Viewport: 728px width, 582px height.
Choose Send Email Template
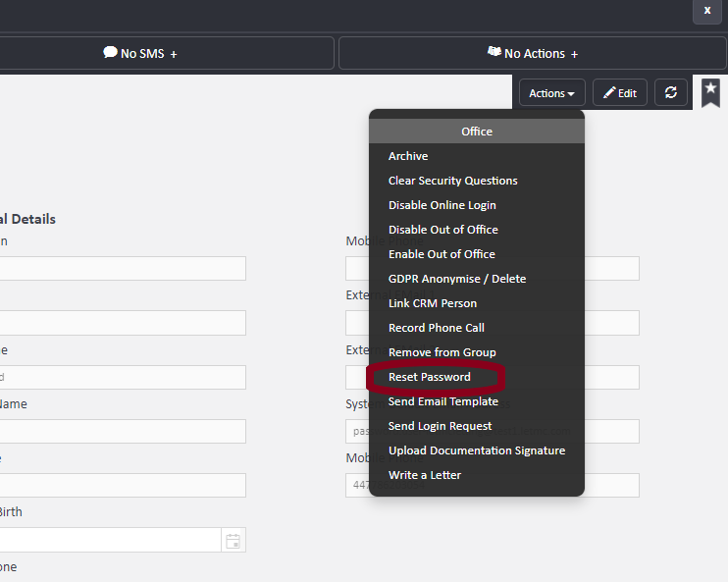click(442, 401)
